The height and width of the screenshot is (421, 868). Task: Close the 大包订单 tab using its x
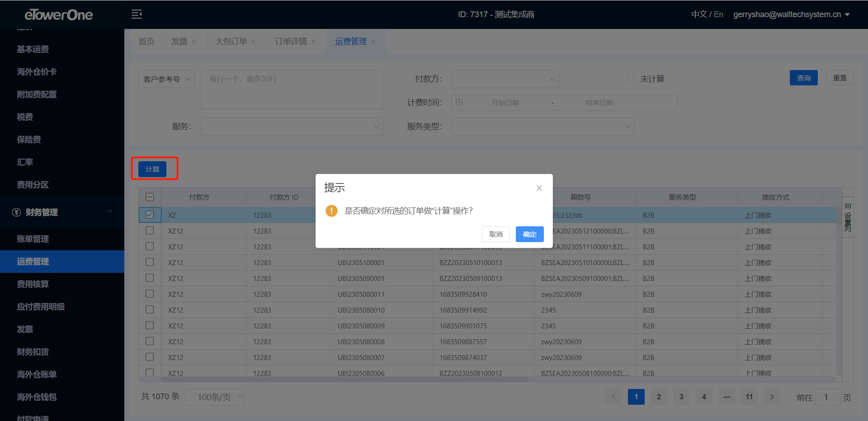[x=254, y=42]
